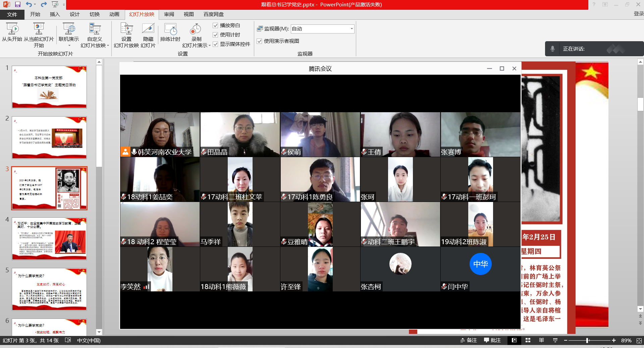Open Rehearse Timings tool
Screen dimensions: 644x348
(x=170, y=33)
